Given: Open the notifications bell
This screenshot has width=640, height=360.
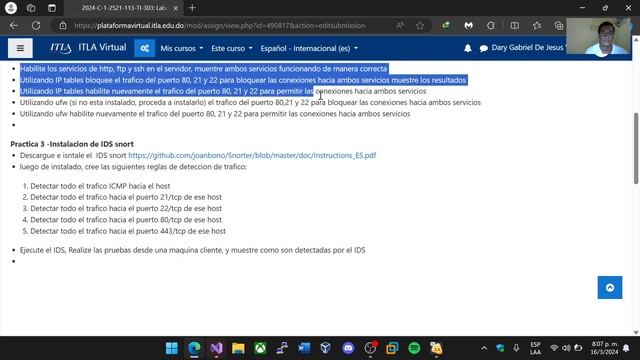Looking at the screenshot, I should pos(468,48).
